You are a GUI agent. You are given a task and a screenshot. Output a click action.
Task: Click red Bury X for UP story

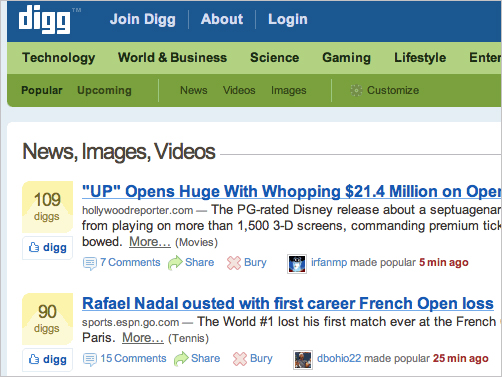point(234,263)
